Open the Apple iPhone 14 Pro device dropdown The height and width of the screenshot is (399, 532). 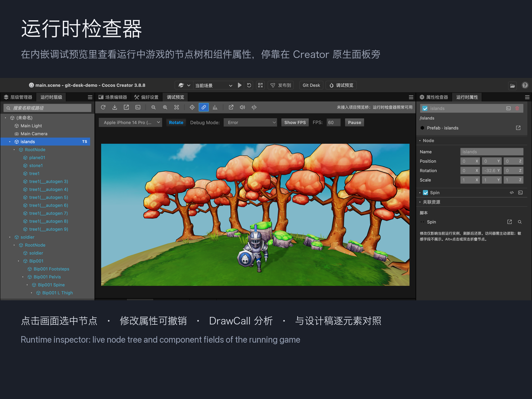tap(130, 122)
